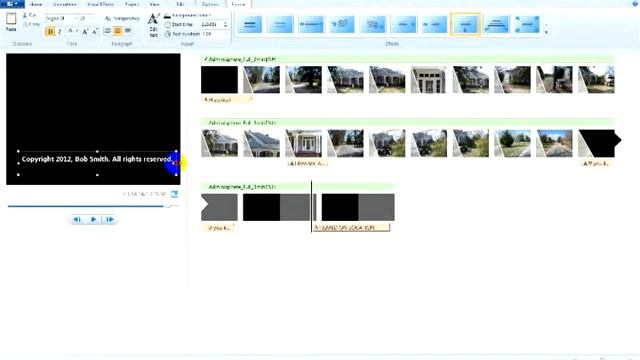Apply the third text effect in the gallery
This screenshot has height=360, width=640.
pyautogui.click(x=311, y=24)
